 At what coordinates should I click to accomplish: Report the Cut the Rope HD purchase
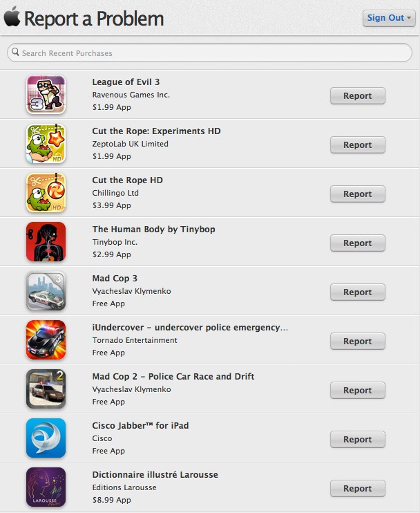[x=358, y=194]
